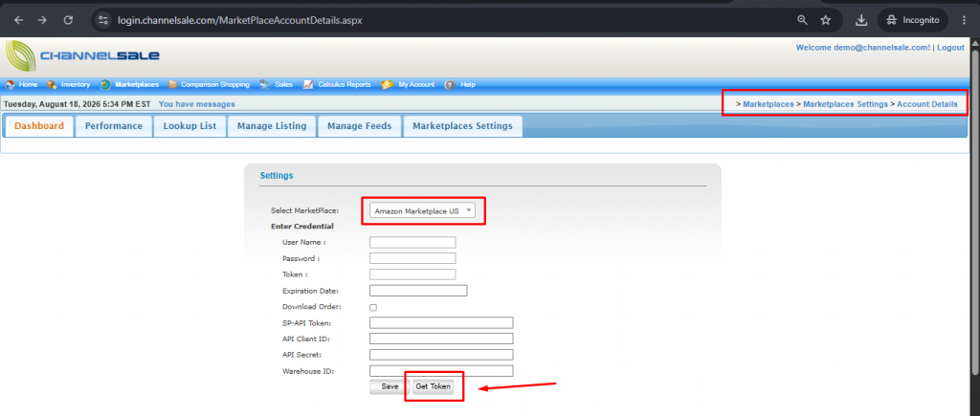Open the Help menu
The image size is (980, 416).
[x=467, y=84]
